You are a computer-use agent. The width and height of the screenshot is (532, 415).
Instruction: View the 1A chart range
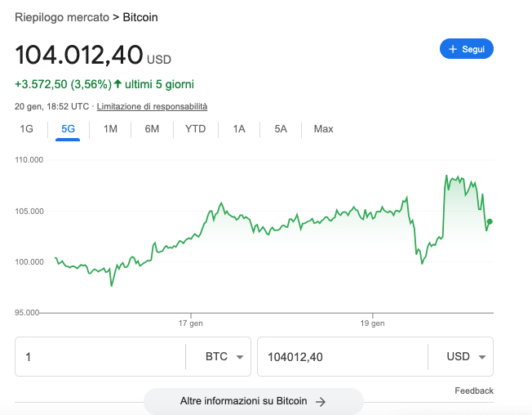pyautogui.click(x=239, y=129)
